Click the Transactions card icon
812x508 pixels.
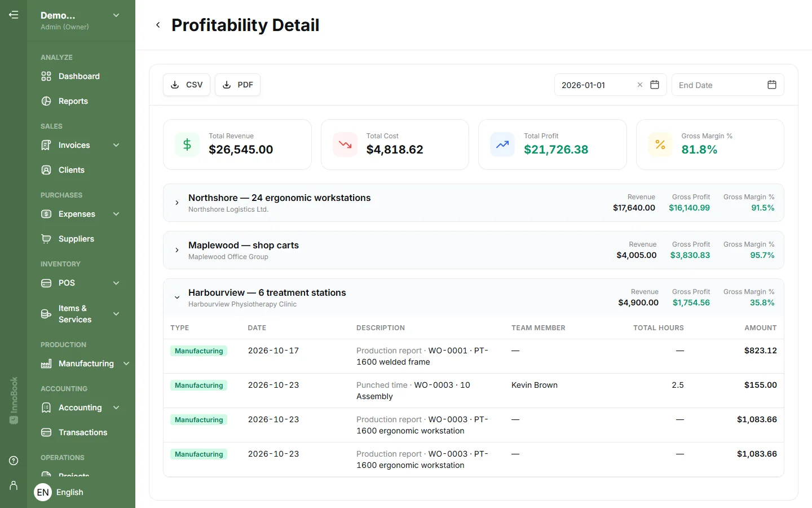click(46, 432)
